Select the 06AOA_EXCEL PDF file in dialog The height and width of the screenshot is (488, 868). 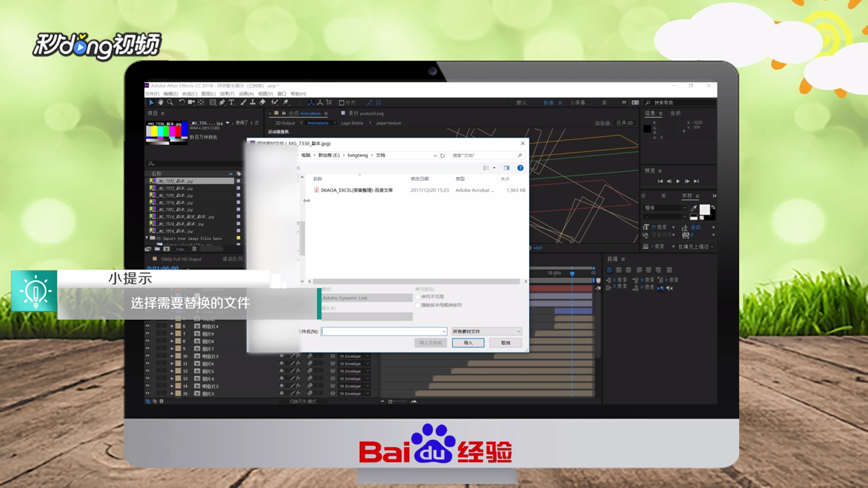point(357,190)
